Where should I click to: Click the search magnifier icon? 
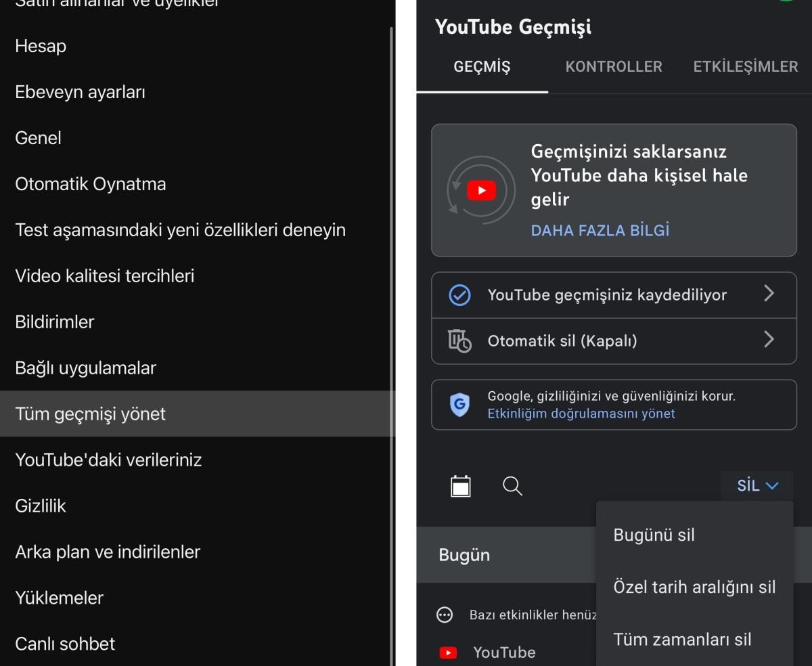coord(512,486)
